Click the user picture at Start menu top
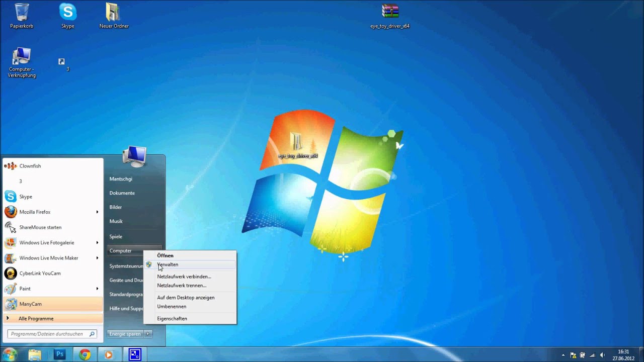Image resolution: width=644 pixels, height=362 pixels. click(x=134, y=156)
